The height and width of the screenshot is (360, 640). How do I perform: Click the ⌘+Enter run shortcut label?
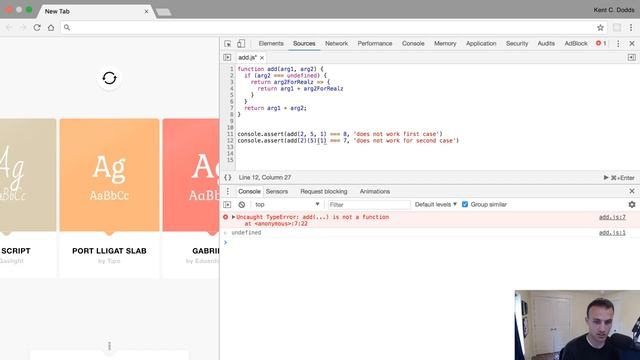click(622, 178)
